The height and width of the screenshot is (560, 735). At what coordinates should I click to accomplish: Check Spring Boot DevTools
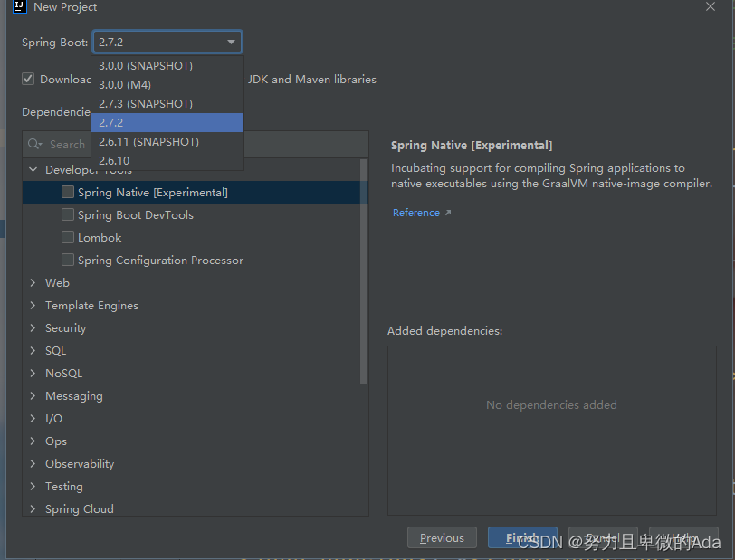click(x=68, y=214)
